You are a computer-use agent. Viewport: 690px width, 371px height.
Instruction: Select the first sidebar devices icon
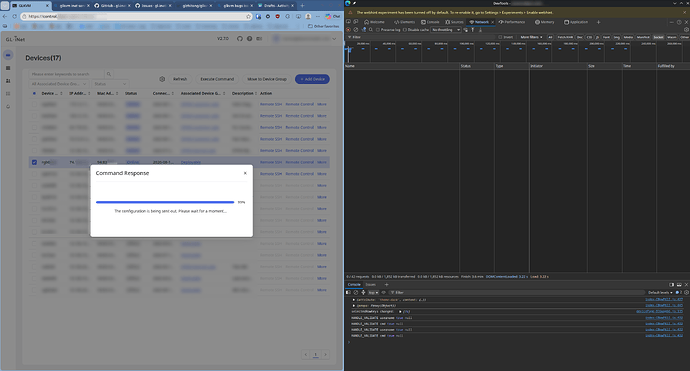point(8,55)
